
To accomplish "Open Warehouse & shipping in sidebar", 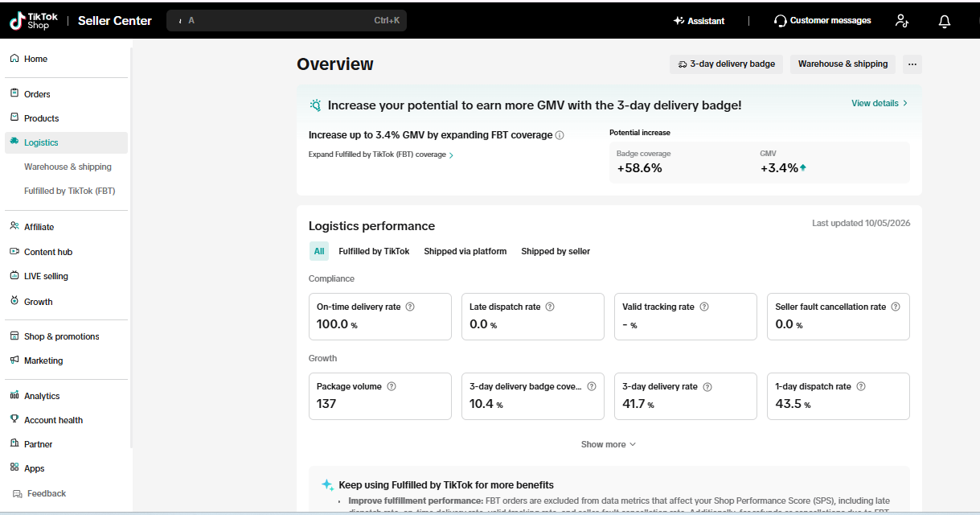I will pyautogui.click(x=68, y=167).
